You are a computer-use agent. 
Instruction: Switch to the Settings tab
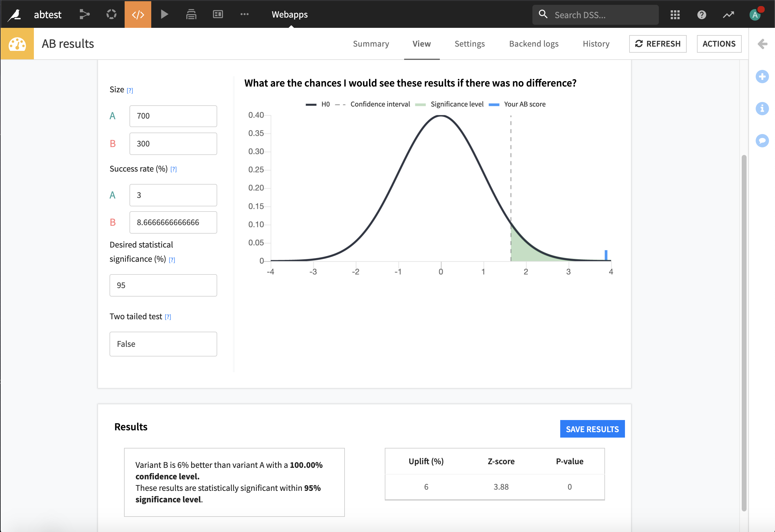click(x=469, y=44)
